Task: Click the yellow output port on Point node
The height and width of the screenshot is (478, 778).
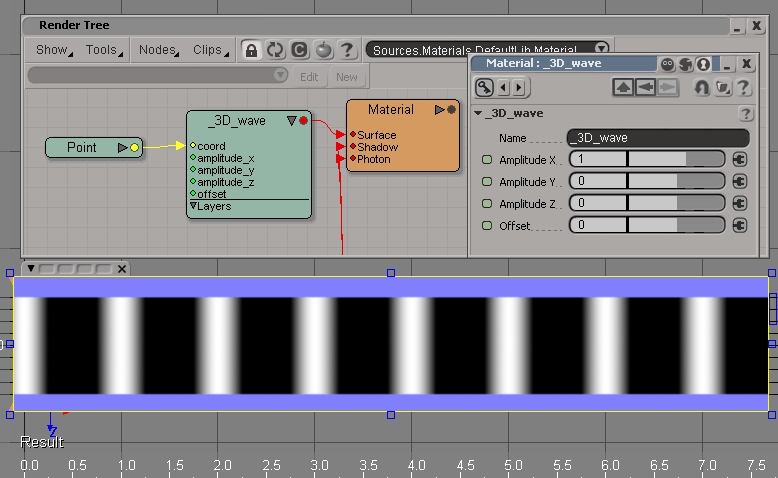Action: click(134, 147)
